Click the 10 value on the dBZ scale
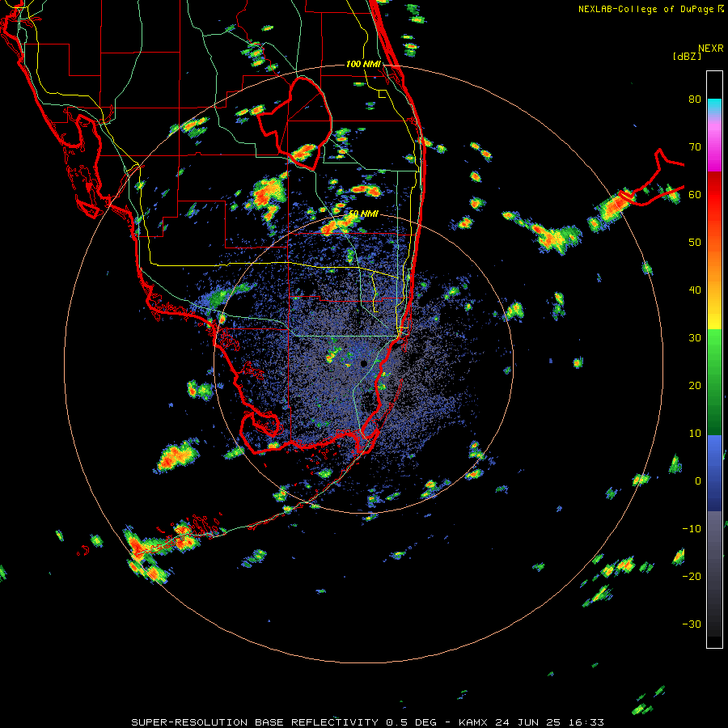Screen dimensions: 728x728 [695, 434]
